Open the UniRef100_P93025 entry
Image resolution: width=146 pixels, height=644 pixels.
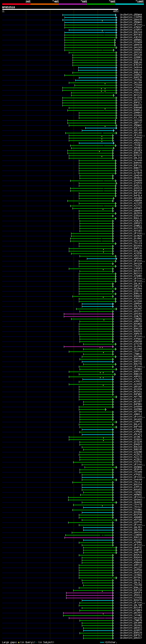(x=131, y=93)
